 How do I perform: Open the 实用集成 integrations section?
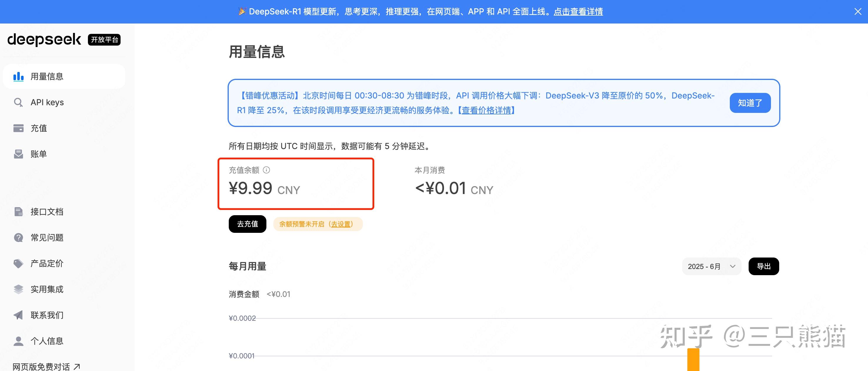(46, 289)
